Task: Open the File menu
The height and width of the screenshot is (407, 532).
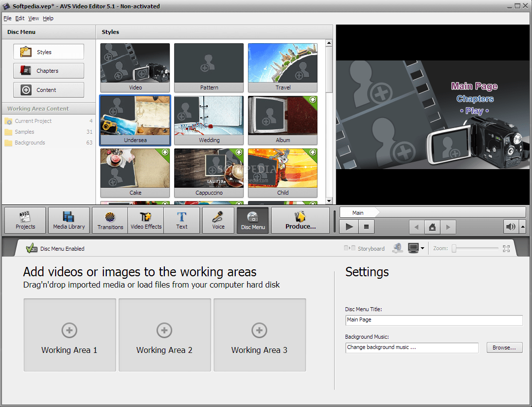Action: (x=7, y=18)
